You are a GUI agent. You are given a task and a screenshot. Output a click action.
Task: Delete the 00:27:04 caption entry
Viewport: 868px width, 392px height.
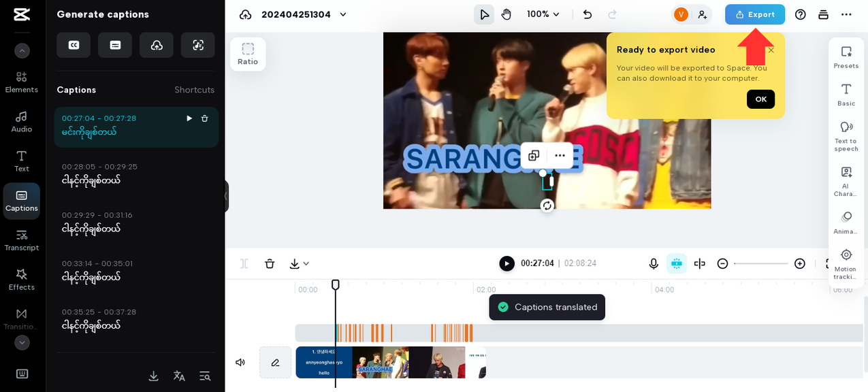point(205,118)
